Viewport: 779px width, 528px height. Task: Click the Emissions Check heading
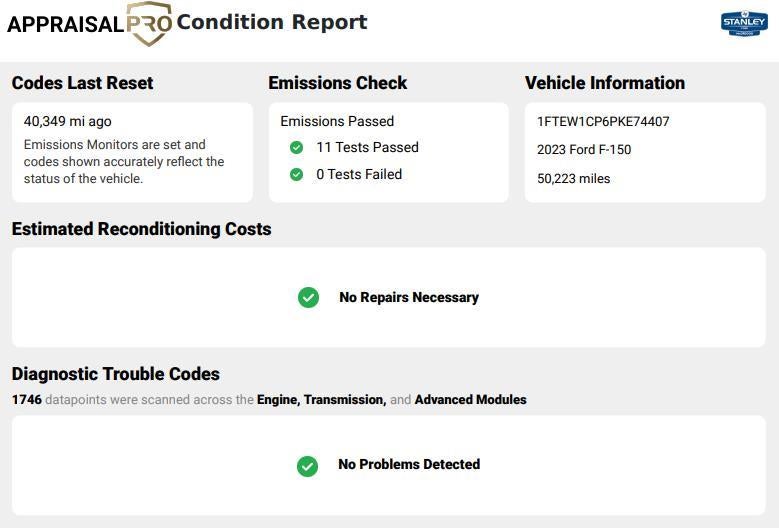pos(338,83)
